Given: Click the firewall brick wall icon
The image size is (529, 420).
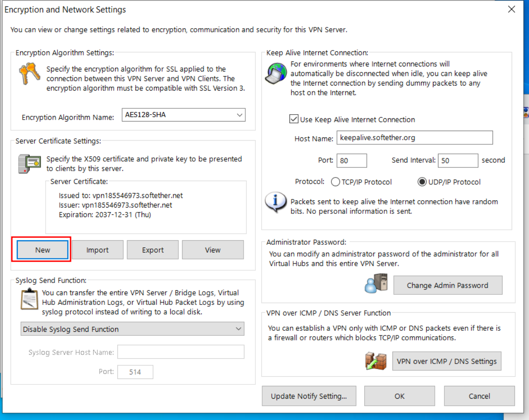Looking at the screenshot, I should click(376, 361).
